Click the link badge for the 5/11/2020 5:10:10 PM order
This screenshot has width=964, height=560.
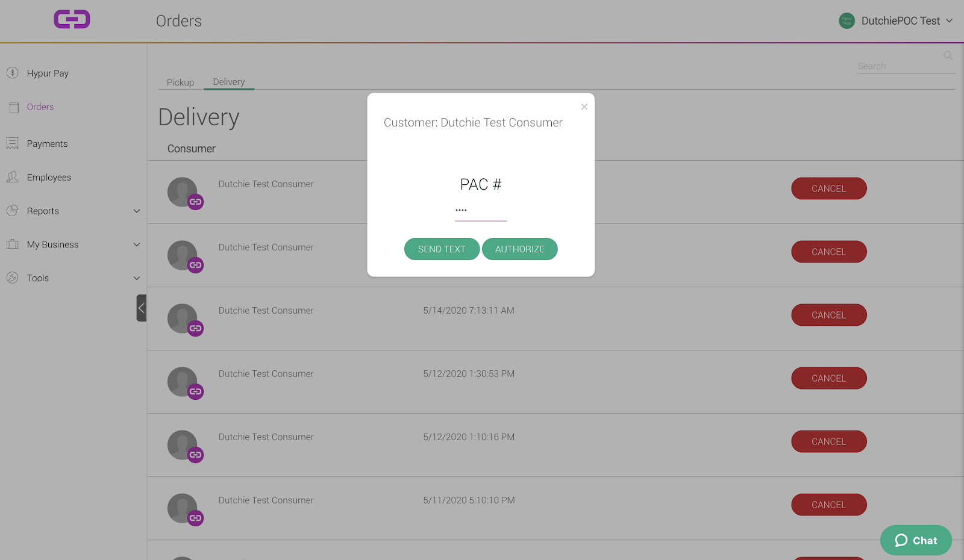[195, 518]
